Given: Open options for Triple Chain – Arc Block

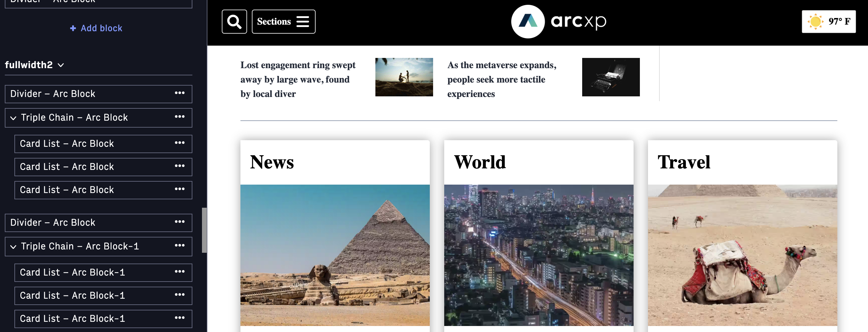Looking at the screenshot, I should [x=180, y=117].
